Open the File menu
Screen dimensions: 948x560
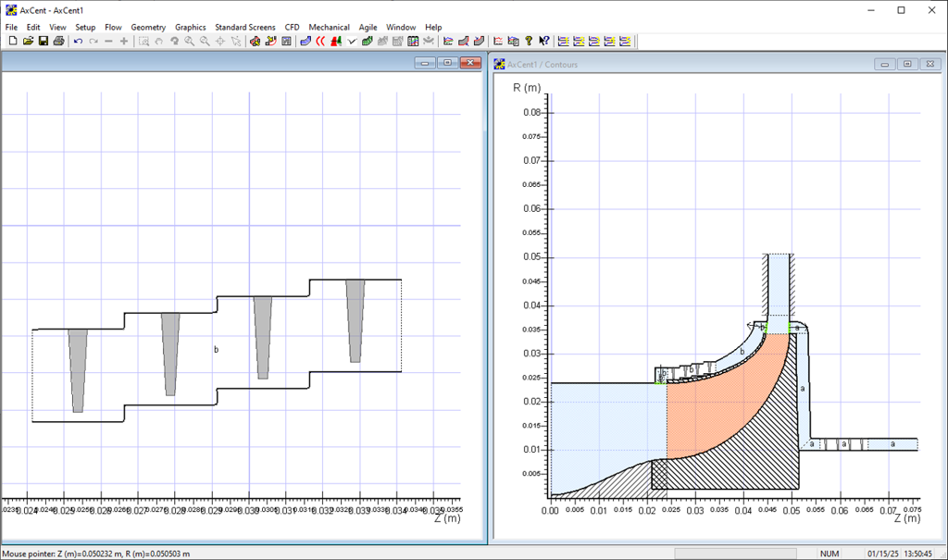point(11,27)
